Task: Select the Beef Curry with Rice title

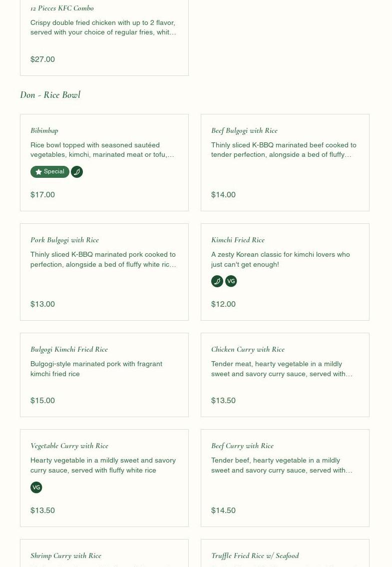Action: pyautogui.click(x=242, y=446)
